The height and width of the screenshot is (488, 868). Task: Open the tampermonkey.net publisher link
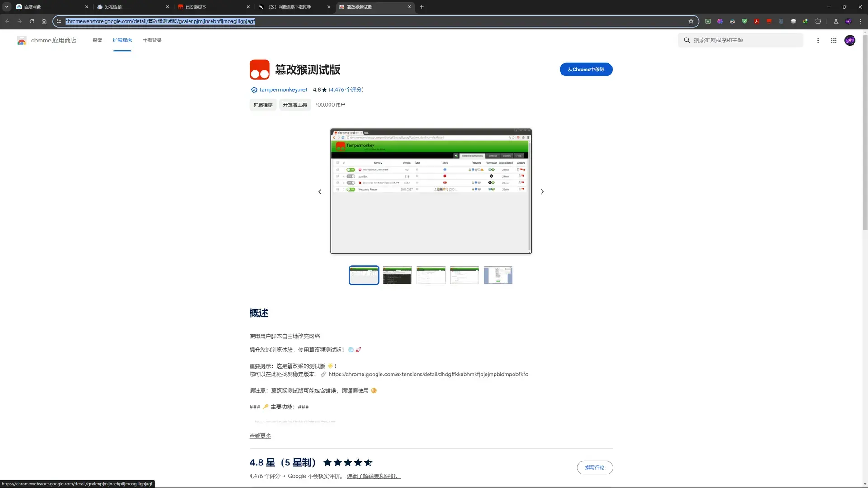pyautogui.click(x=283, y=89)
